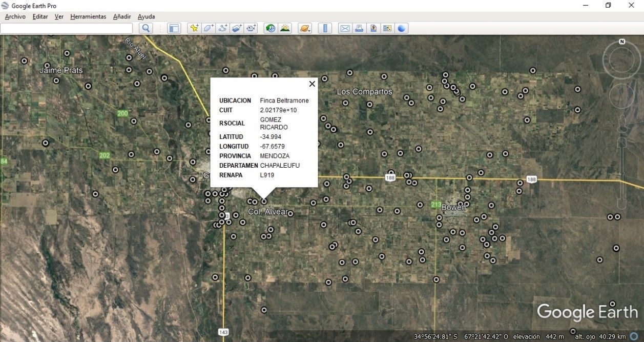Image resolution: width=644 pixels, height=342 pixels.
Task: Open the planet selector dropdown
Action: (305, 28)
